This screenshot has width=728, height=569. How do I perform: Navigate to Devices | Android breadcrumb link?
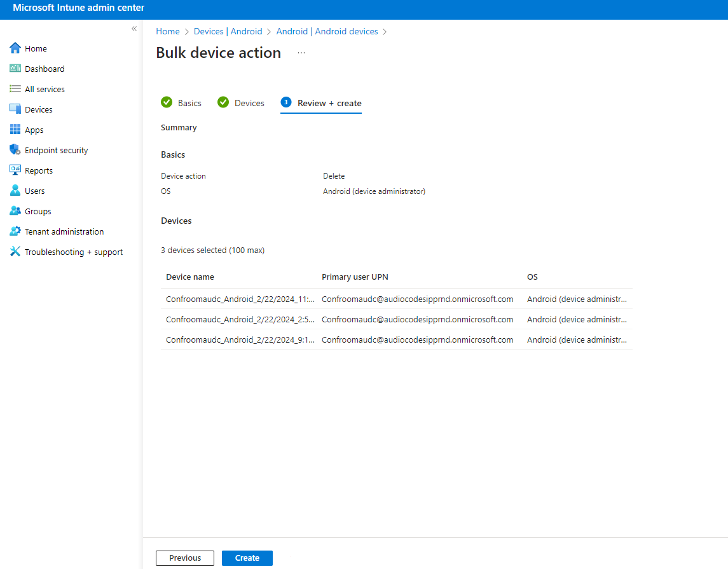(228, 31)
